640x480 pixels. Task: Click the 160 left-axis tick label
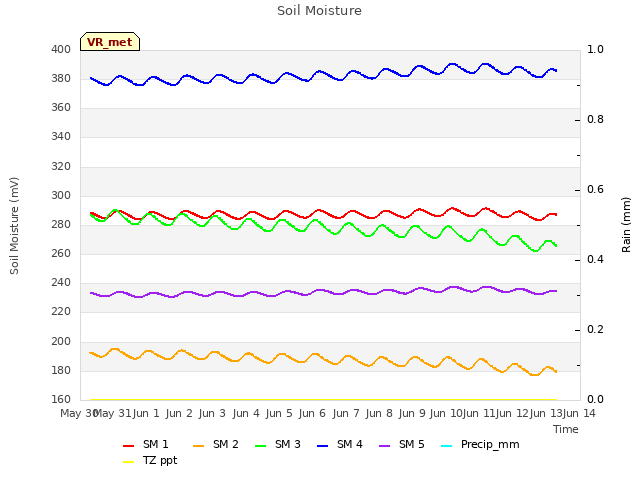(61, 400)
